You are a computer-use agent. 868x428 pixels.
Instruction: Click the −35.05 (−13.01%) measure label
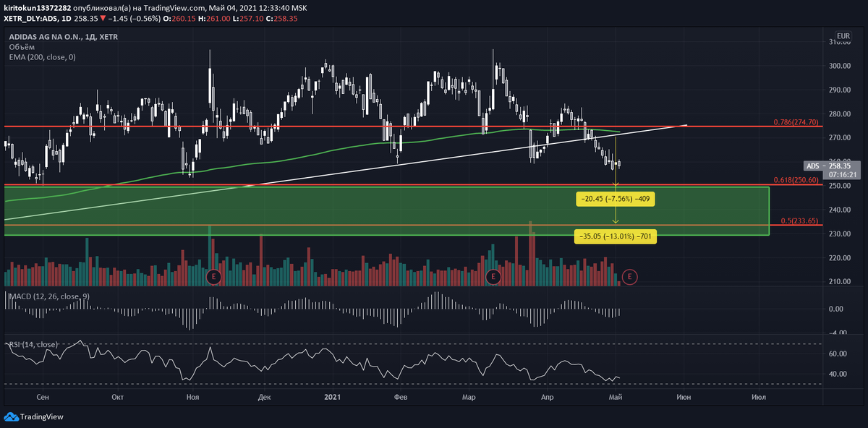(616, 236)
